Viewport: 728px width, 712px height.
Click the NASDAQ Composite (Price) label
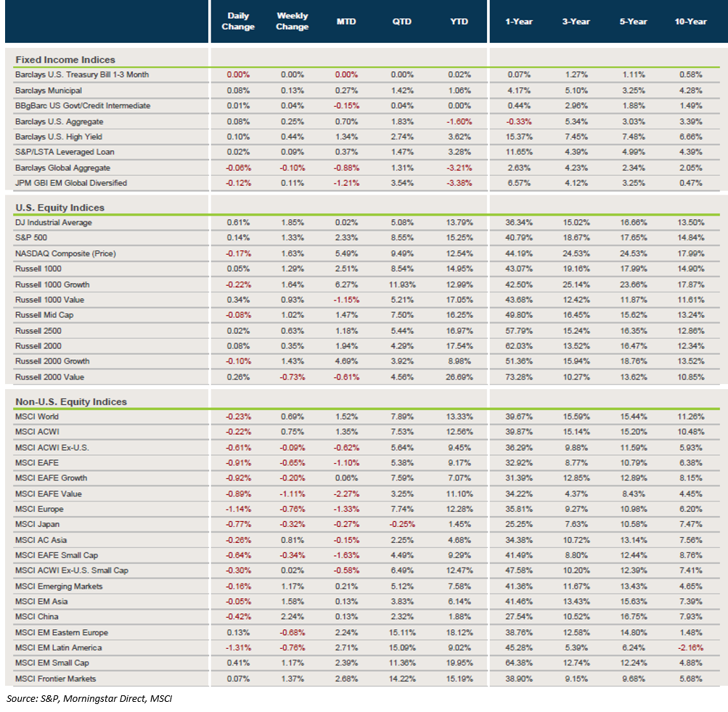click(65, 253)
